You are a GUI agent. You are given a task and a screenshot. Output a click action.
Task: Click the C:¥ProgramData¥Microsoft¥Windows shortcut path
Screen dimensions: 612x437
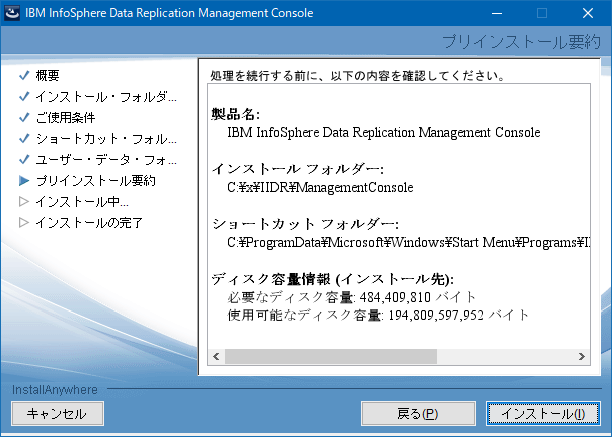(408, 243)
